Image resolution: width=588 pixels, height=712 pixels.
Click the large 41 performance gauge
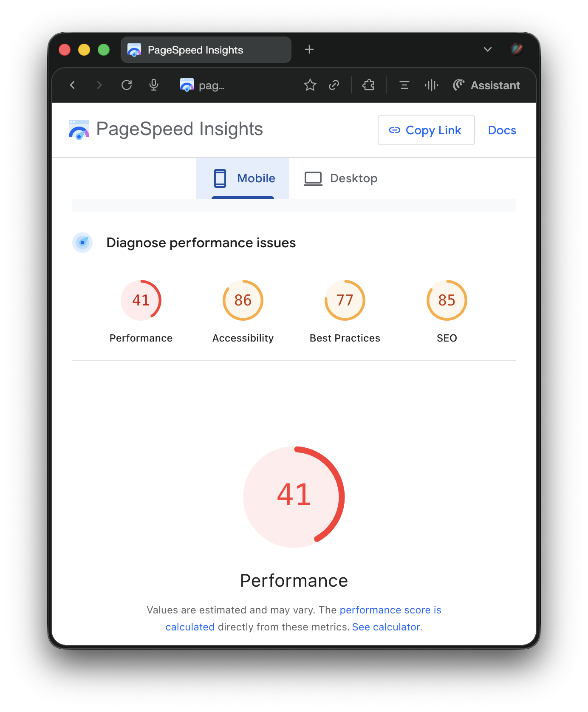pos(294,497)
